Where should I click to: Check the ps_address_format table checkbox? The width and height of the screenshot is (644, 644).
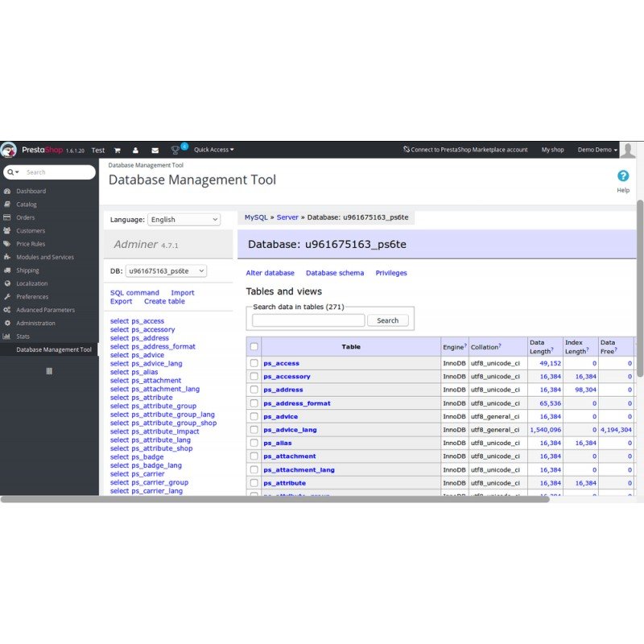[254, 403]
